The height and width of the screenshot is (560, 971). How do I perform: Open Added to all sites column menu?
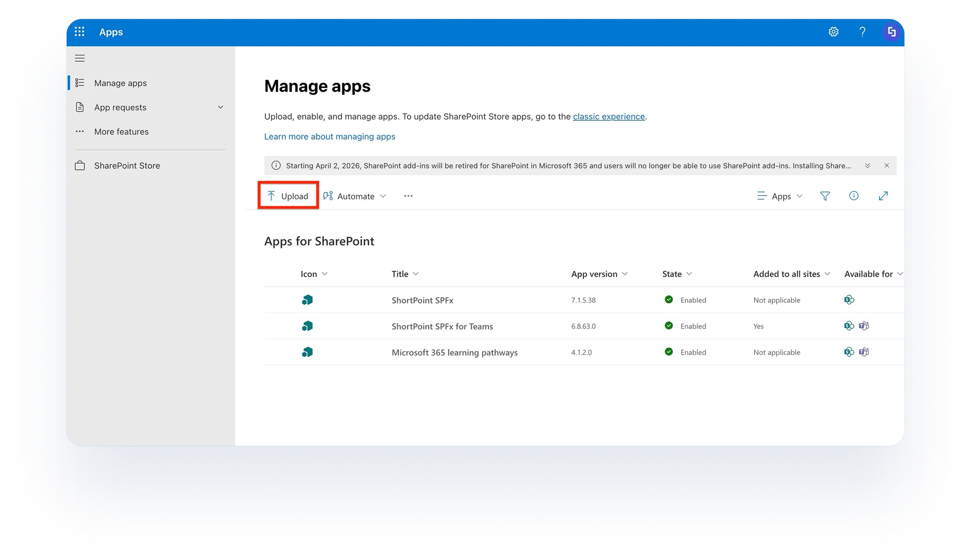pyautogui.click(x=792, y=274)
